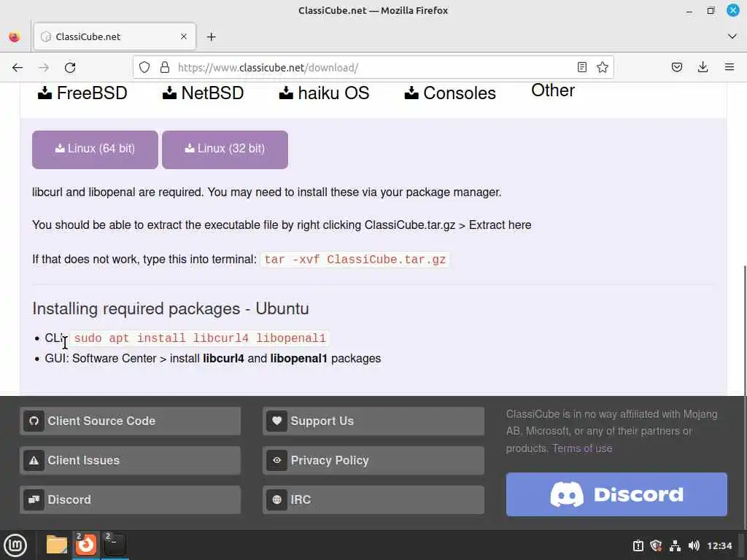List all tabs dropdown arrow

pyautogui.click(x=732, y=36)
